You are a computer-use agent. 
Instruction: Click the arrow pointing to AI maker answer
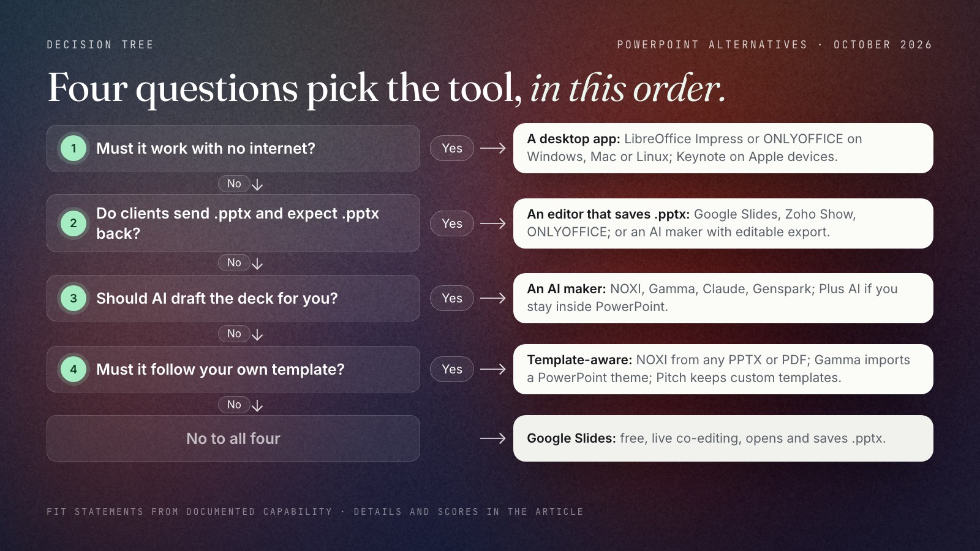(493, 298)
